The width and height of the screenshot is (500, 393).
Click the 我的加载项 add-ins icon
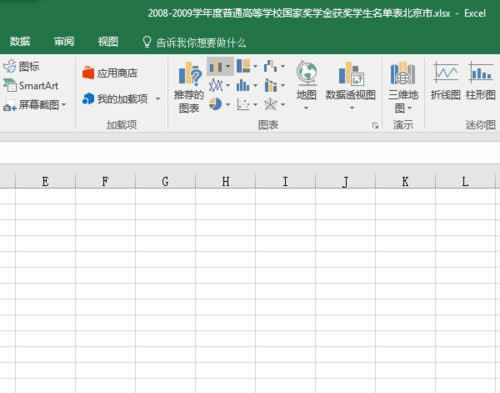[88, 99]
